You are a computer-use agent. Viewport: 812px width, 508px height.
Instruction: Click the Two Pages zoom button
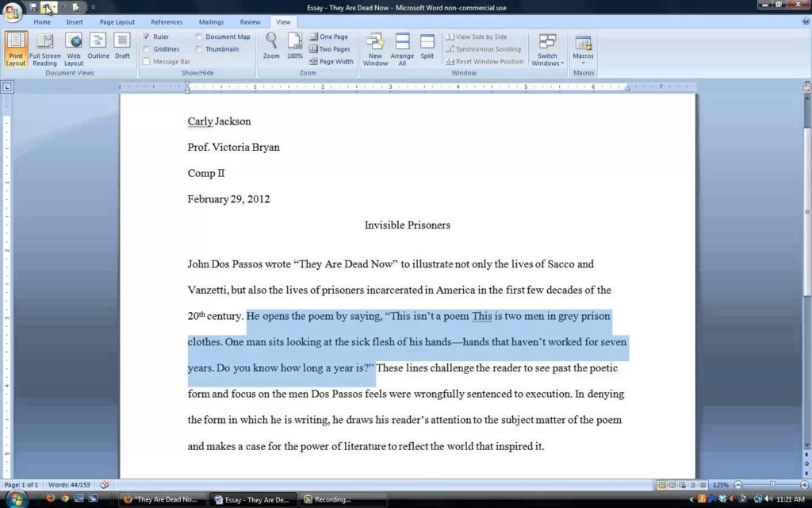coord(330,49)
